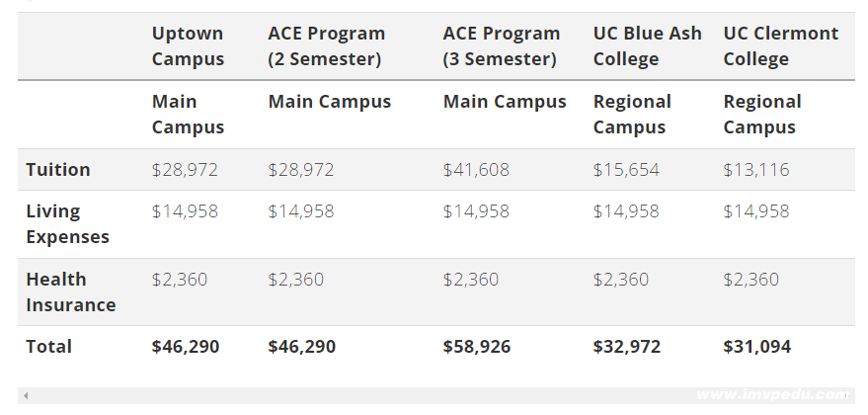Click Main Campus under Uptown Campus
Image resolution: width=868 pixels, height=415 pixels.
(188, 115)
